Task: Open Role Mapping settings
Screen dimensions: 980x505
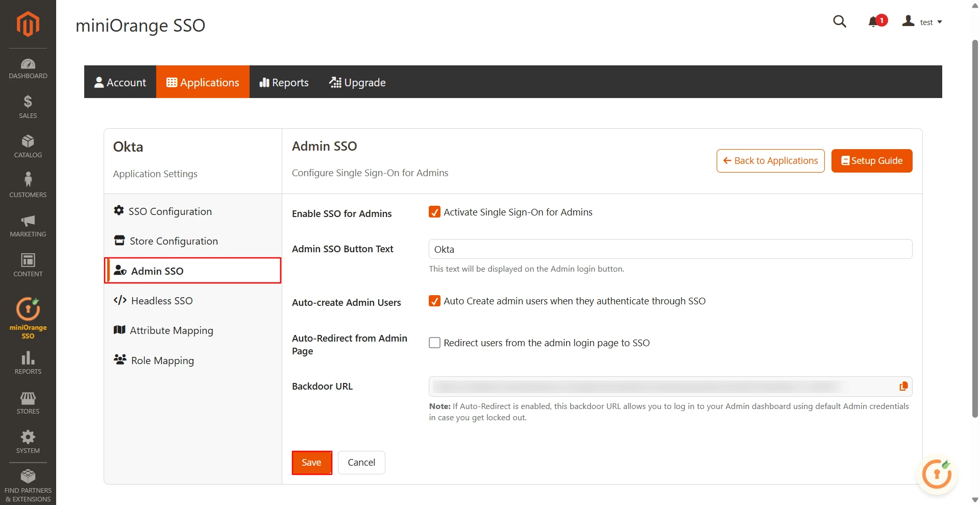Action: [162, 360]
